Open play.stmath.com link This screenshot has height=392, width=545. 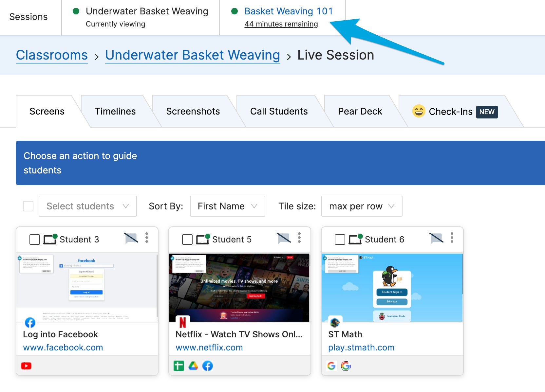point(361,347)
